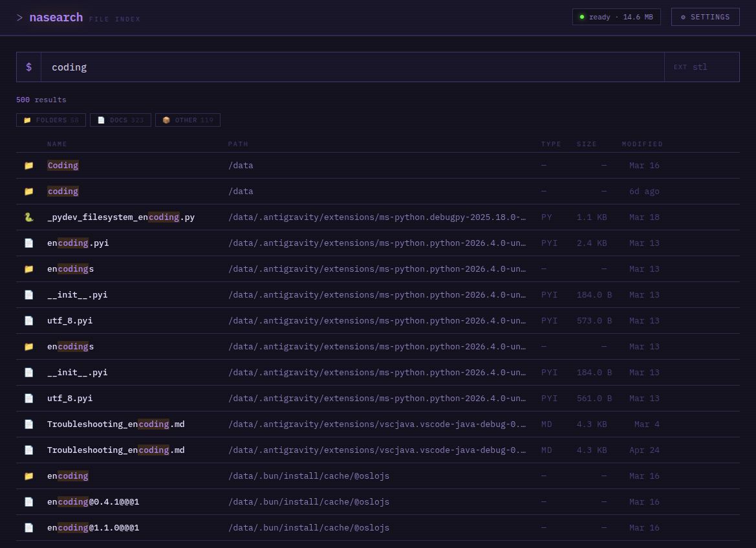Open the capitalized Coding folder result
Viewport: 756px width, 548px height.
point(63,166)
